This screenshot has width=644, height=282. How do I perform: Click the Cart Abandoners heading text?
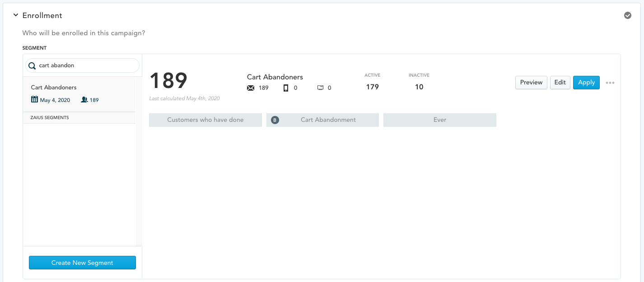275,77
